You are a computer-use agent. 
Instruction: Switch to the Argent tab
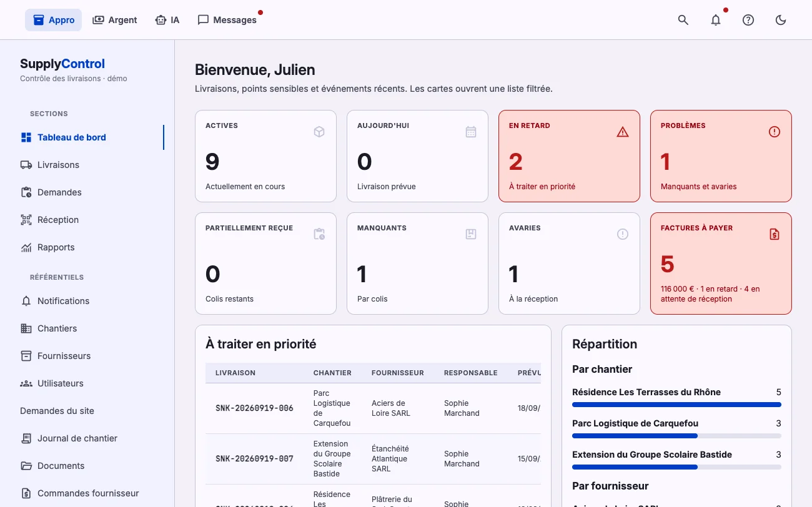pyautogui.click(x=115, y=20)
